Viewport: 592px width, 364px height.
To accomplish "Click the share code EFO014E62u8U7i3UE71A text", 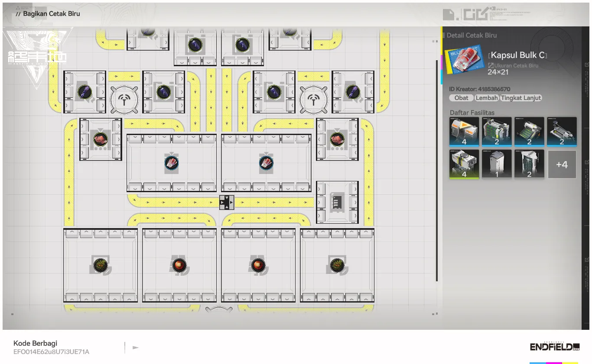I will point(51,352).
